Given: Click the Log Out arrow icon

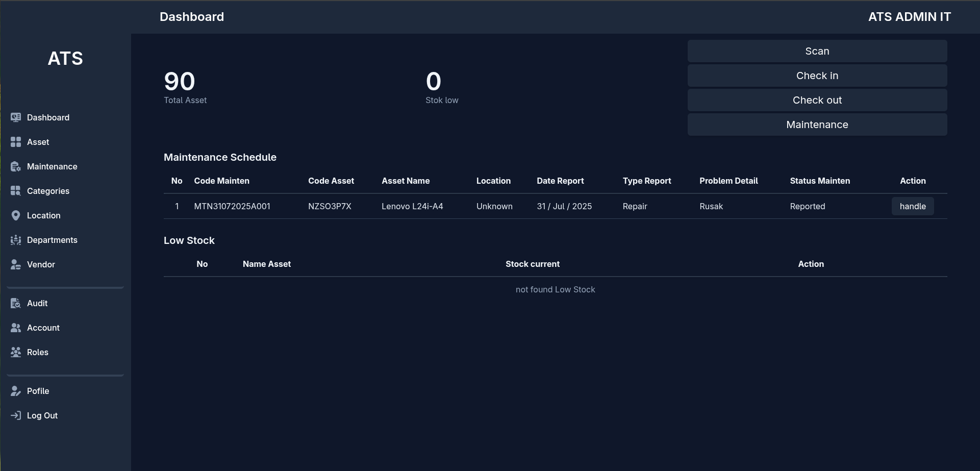Looking at the screenshot, I should coord(16,415).
